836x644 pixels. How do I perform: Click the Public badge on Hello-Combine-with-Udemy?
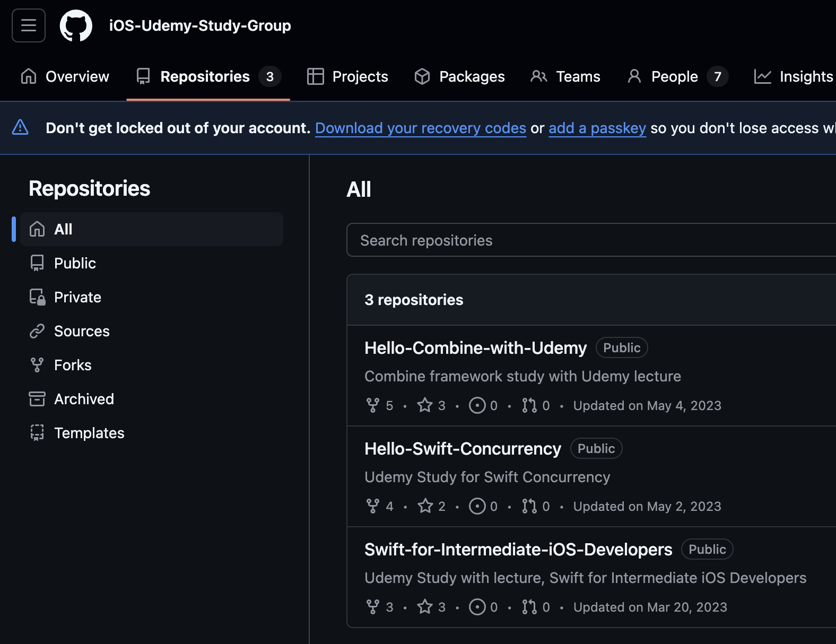pyautogui.click(x=622, y=347)
